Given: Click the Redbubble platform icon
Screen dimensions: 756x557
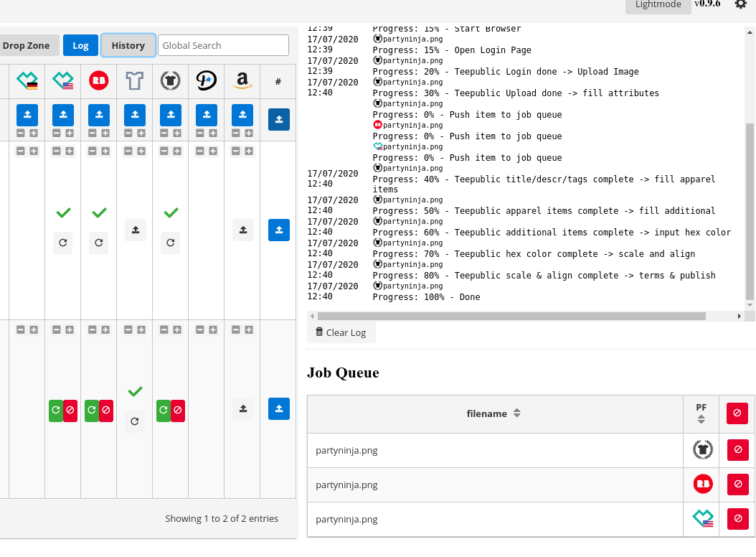Looking at the screenshot, I should click(98, 81).
